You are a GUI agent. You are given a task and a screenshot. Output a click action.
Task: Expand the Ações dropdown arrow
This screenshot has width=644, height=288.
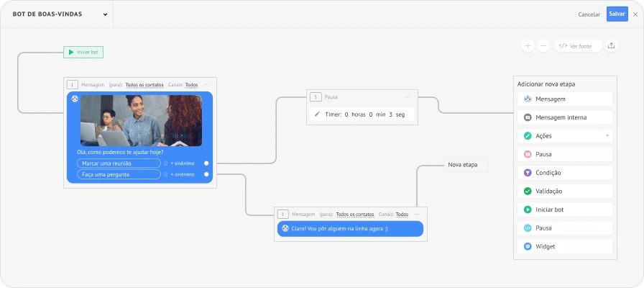607,135
